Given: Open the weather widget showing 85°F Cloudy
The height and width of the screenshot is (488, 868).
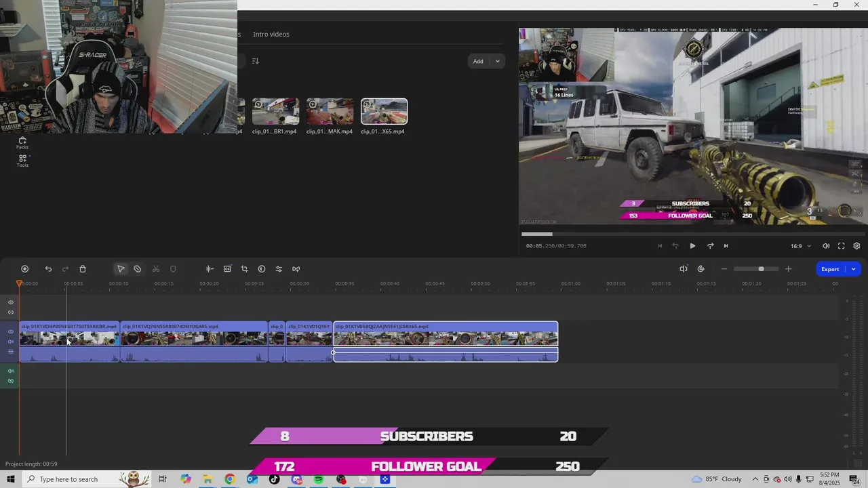Looking at the screenshot, I should [716, 479].
